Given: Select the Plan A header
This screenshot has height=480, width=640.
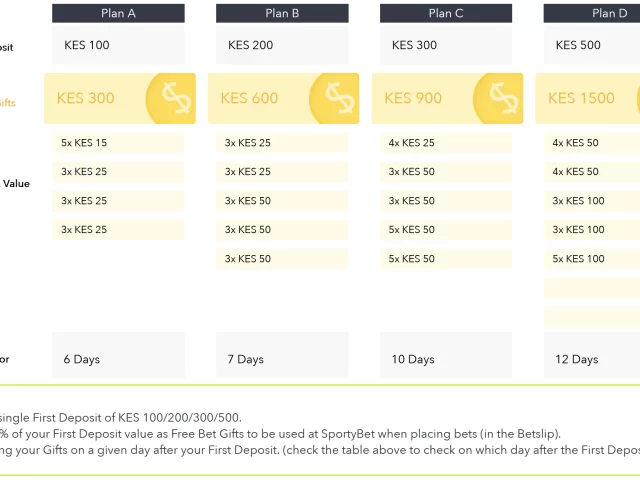Looking at the screenshot, I should [x=118, y=13].
